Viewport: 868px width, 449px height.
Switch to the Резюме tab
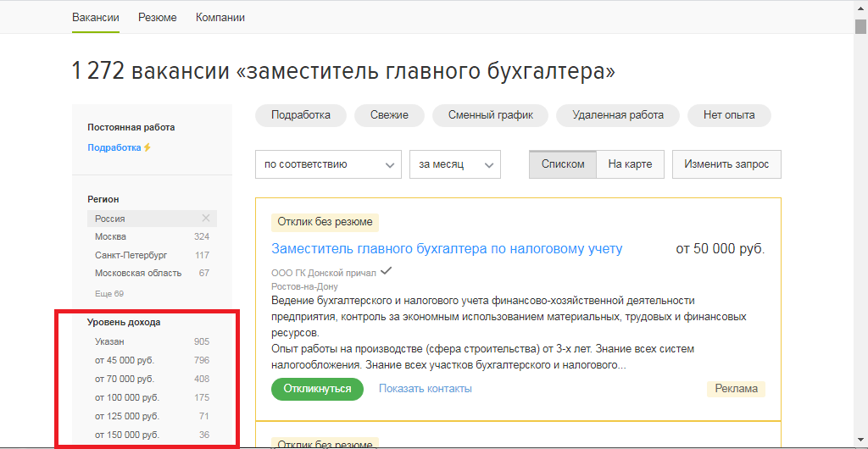158,18
